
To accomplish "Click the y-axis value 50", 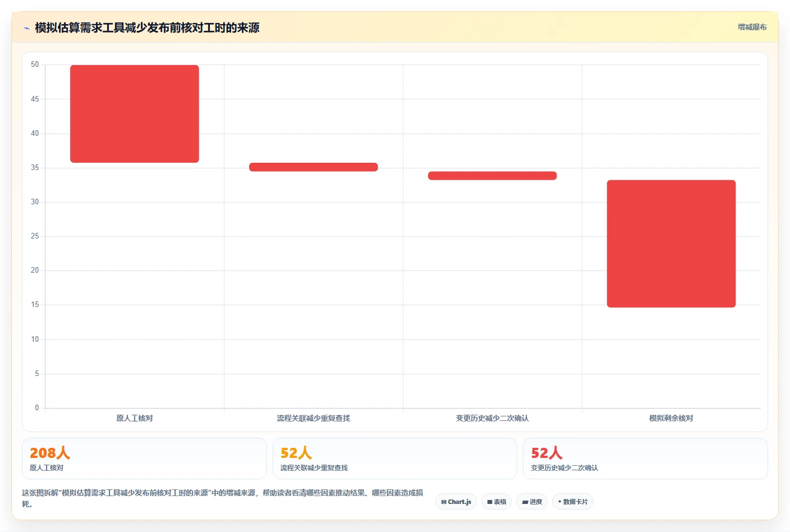I will [x=35, y=65].
